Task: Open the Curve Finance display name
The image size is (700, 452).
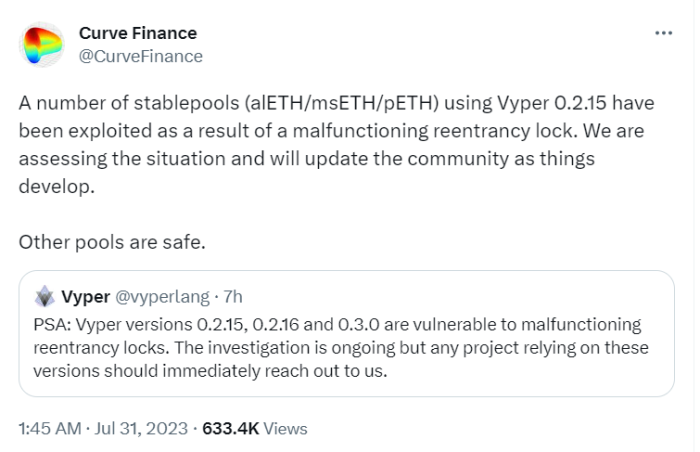Action: [x=138, y=33]
